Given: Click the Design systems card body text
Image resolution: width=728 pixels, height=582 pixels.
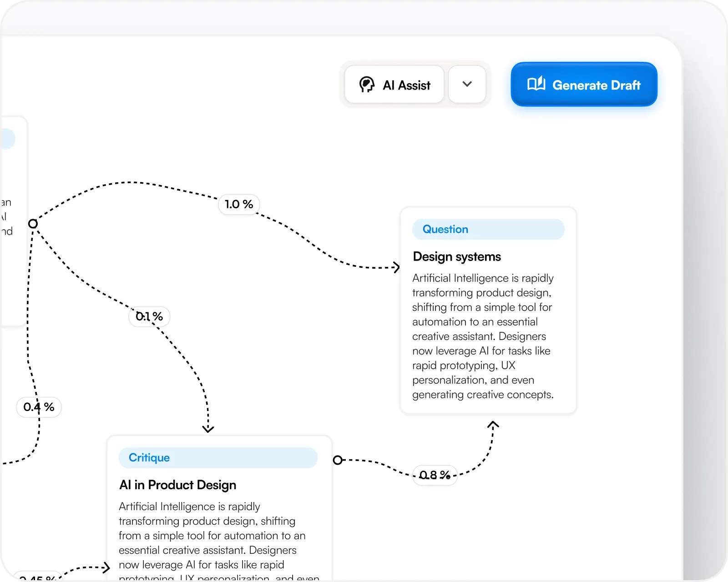Looking at the screenshot, I should pyautogui.click(x=482, y=336).
